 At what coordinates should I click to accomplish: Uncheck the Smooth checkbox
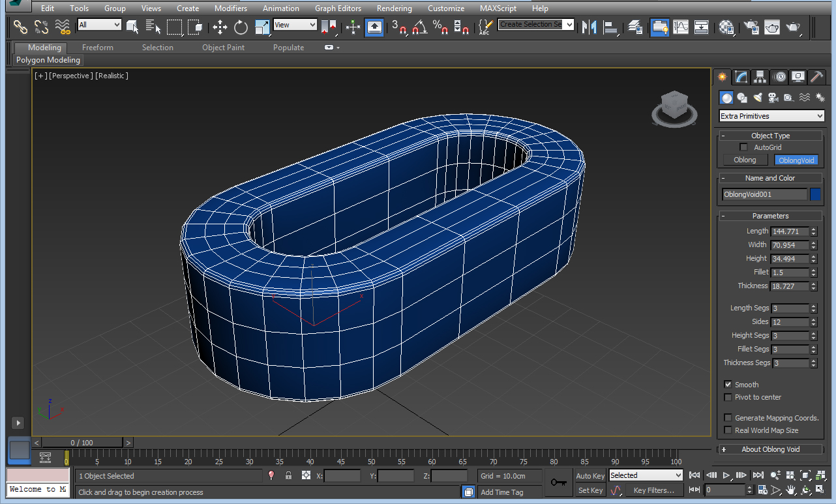(728, 385)
